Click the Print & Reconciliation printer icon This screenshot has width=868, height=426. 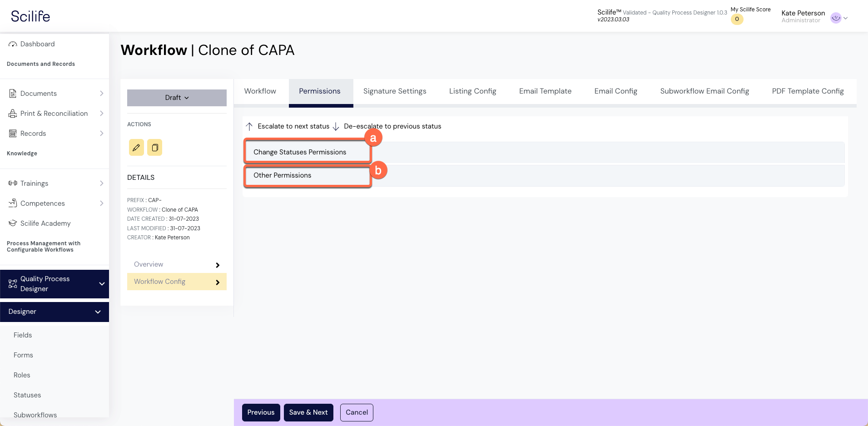(x=13, y=114)
